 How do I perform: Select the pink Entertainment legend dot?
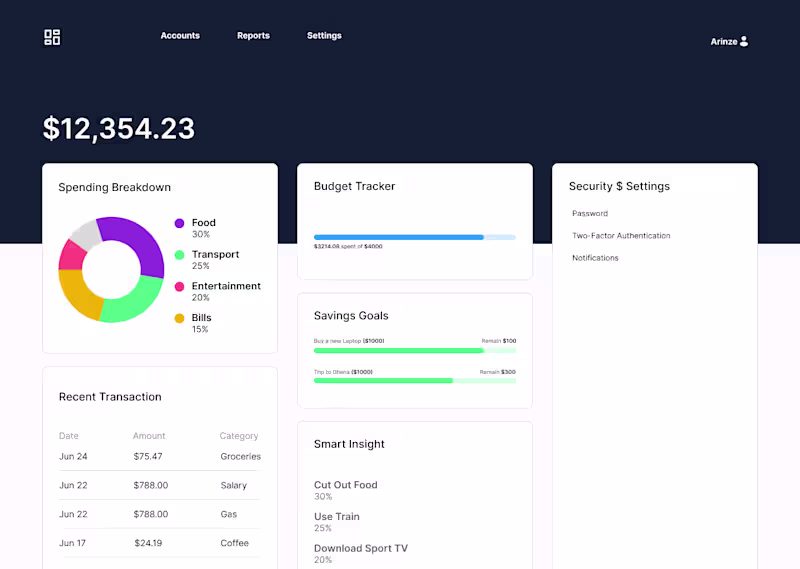coord(180,286)
